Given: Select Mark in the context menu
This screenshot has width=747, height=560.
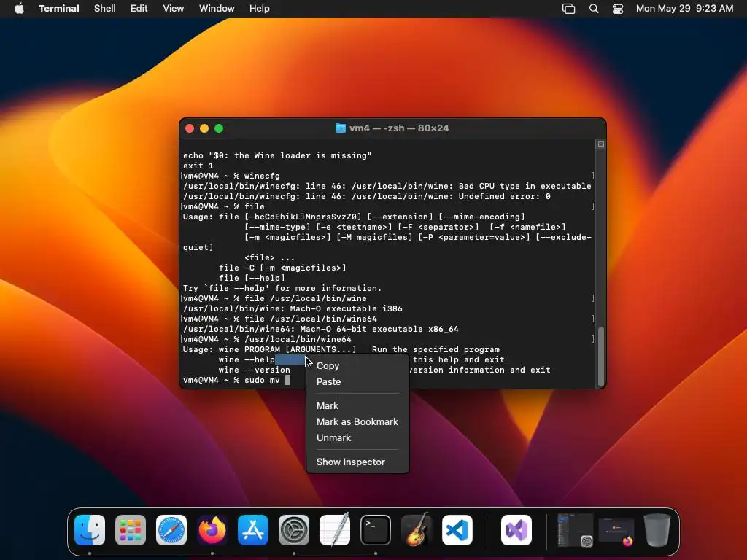Looking at the screenshot, I should tap(357, 405).
